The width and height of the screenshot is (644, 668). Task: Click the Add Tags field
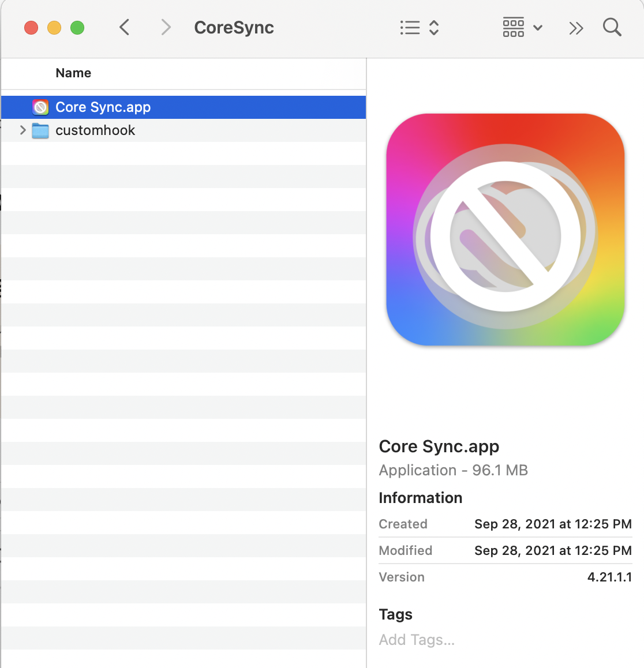417,640
